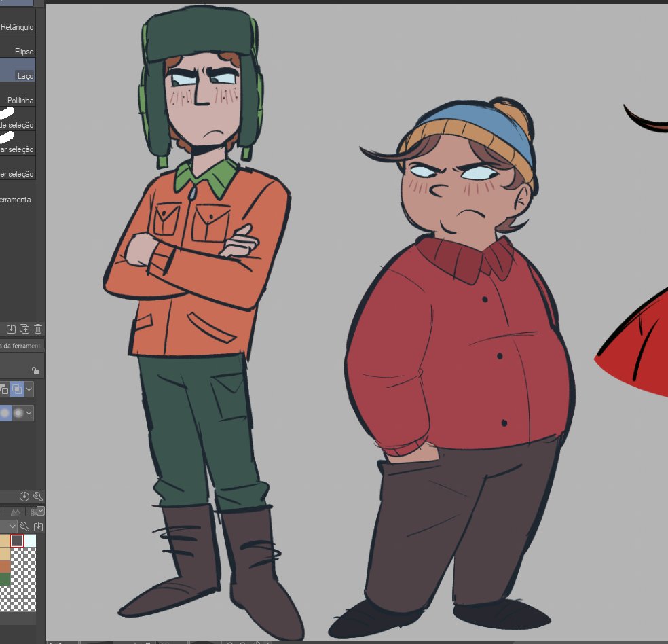
Task: Toggle the tool property lock icon
Action: coord(35,370)
